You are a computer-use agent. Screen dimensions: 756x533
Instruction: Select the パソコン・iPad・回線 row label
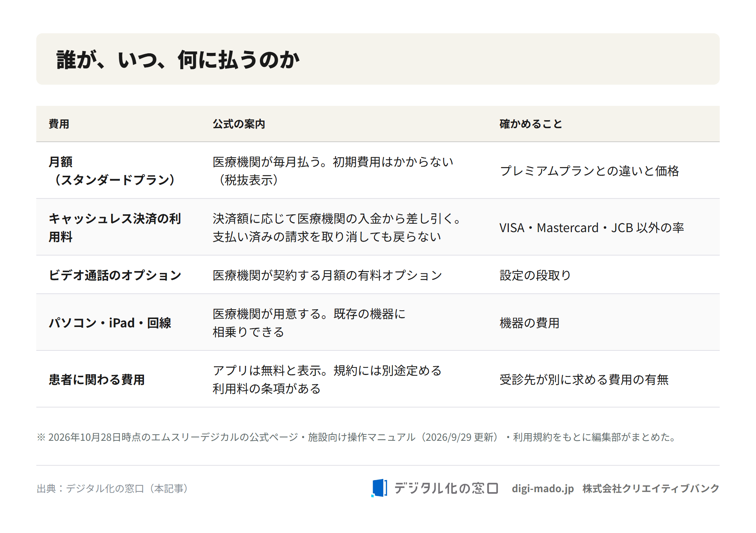(x=110, y=323)
